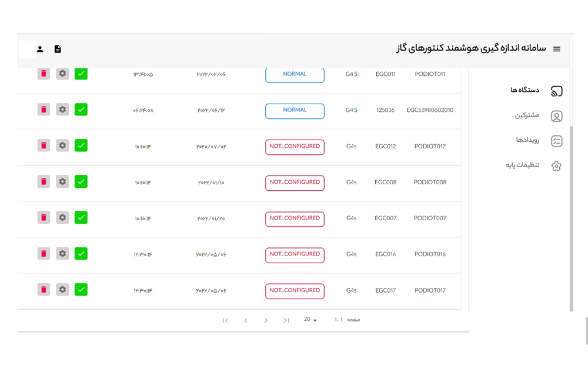The width and height of the screenshot is (588, 368).
Task: Open settings gear for PODIOT012 row
Action: coord(62,145)
